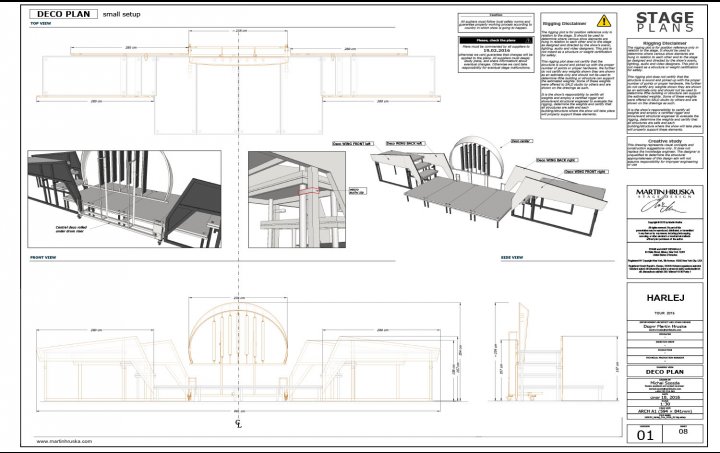This screenshot has width=720, height=453.
Task: Click the 'DECO PLAN' title box
Action: pyautogui.click(x=63, y=14)
